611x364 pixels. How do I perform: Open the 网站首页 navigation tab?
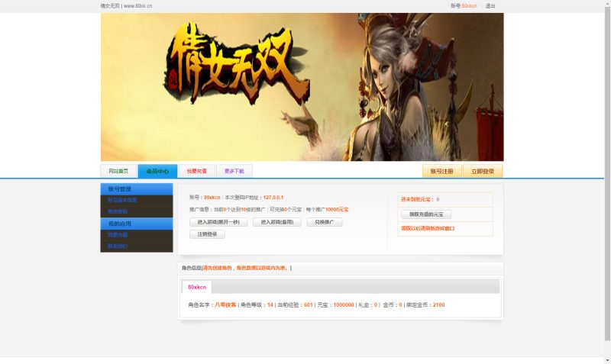tap(118, 171)
